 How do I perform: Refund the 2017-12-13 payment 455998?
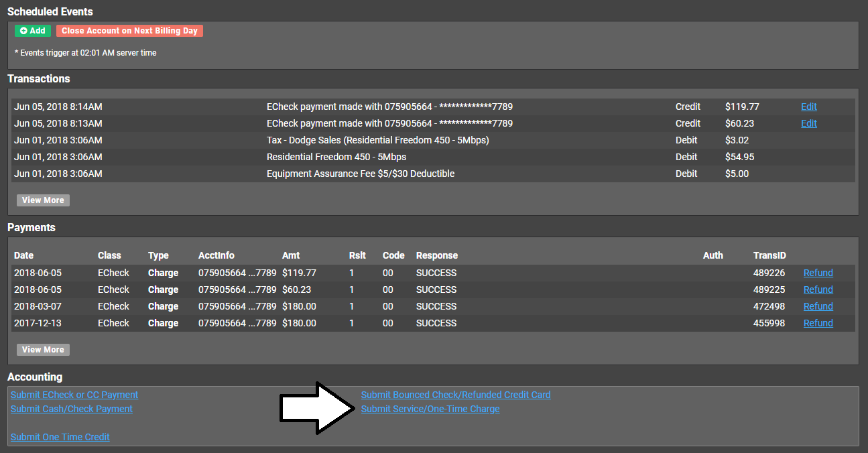click(x=818, y=323)
